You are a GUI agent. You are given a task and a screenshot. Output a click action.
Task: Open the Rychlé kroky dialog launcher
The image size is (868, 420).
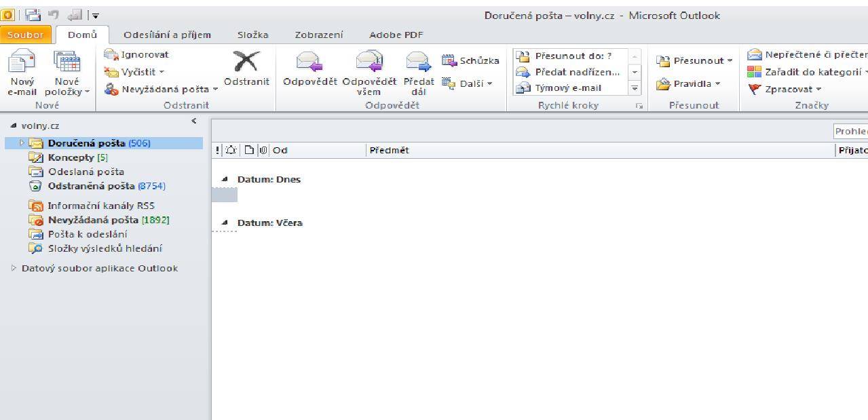[639, 106]
